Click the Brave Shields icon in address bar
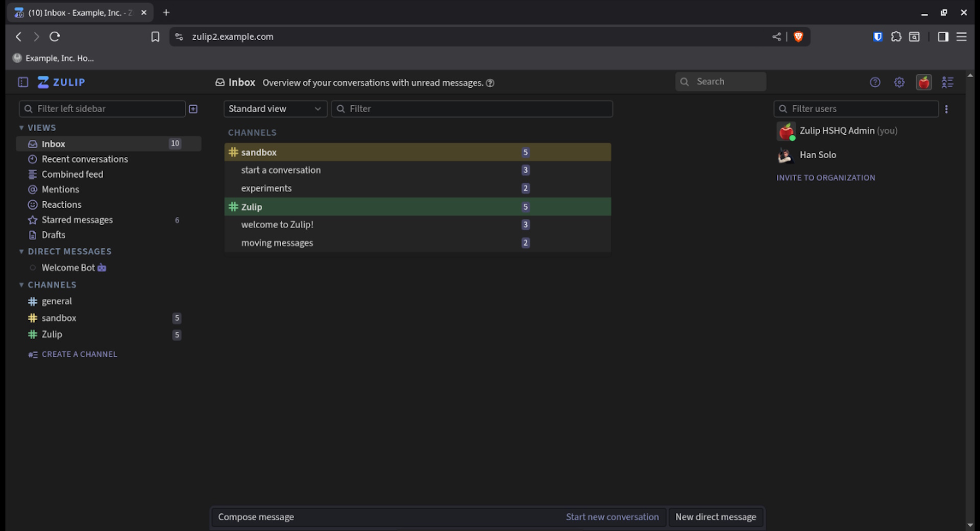980x531 pixels. pyautogui.click(x=798, y=37)
